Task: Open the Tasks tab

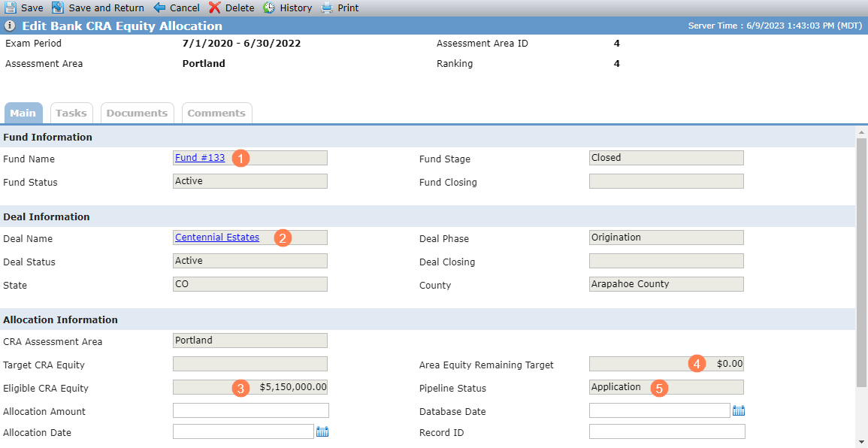Action: [x=71, y=113]
